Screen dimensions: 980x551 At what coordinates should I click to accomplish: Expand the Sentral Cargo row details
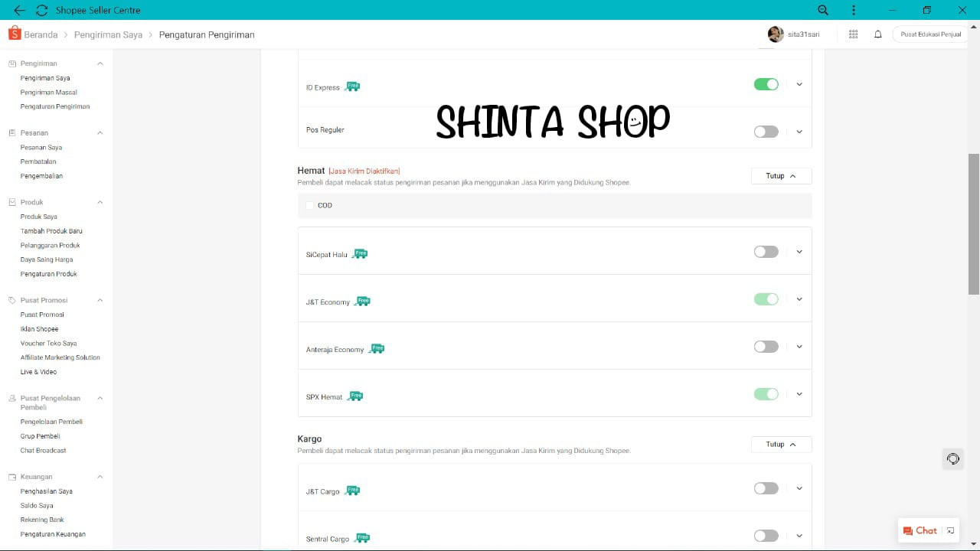(x=799, y=536)
